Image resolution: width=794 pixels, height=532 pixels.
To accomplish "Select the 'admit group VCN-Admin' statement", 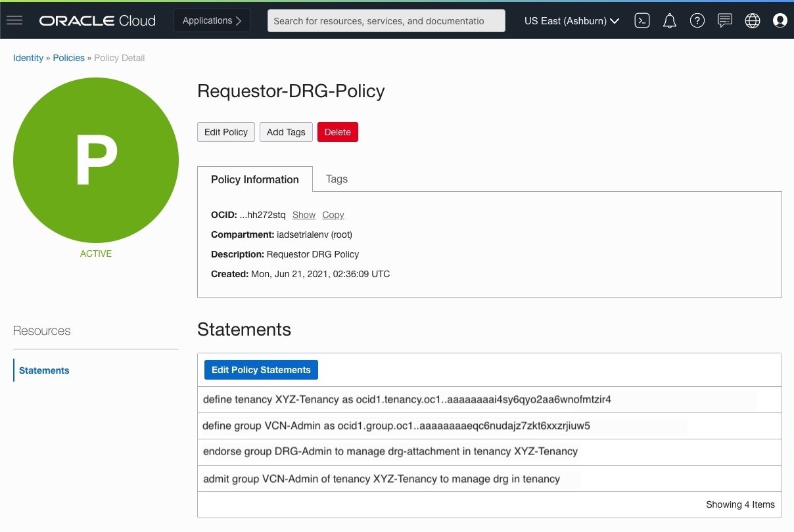I will [x=489, y=479].
